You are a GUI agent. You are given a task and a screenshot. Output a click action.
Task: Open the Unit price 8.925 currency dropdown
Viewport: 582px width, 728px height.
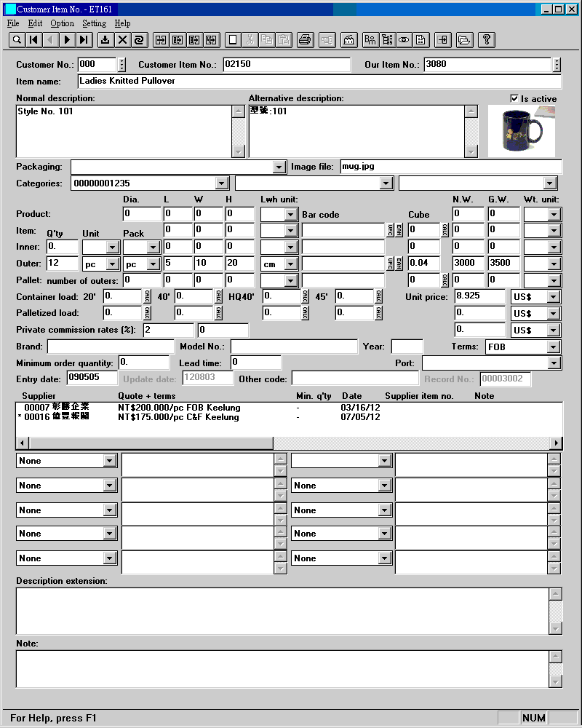[553, 297]
